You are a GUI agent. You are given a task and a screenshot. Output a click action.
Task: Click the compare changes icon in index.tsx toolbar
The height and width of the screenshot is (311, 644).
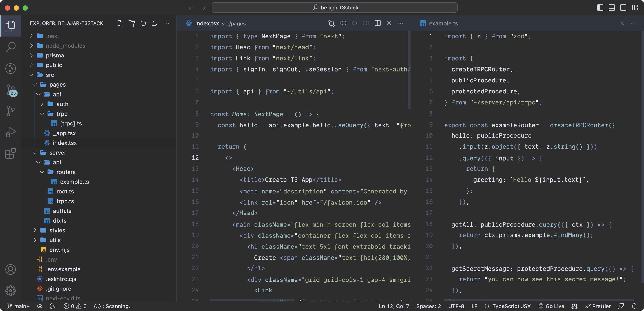tap(332, 23)
